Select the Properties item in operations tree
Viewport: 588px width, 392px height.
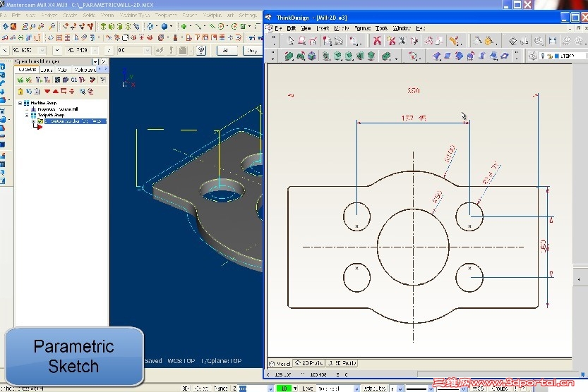(x=55, y=109)
